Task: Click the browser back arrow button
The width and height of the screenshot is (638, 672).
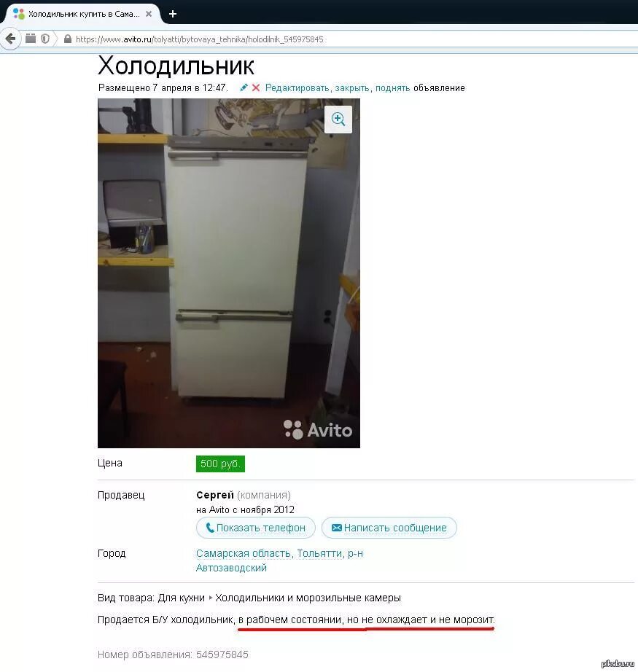Action: [x=10, y=39]
